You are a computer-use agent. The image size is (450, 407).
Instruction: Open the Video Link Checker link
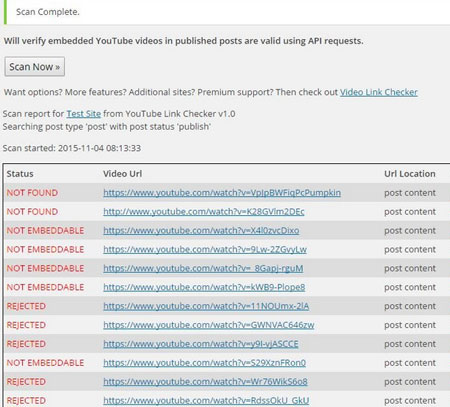click(379, 92)
